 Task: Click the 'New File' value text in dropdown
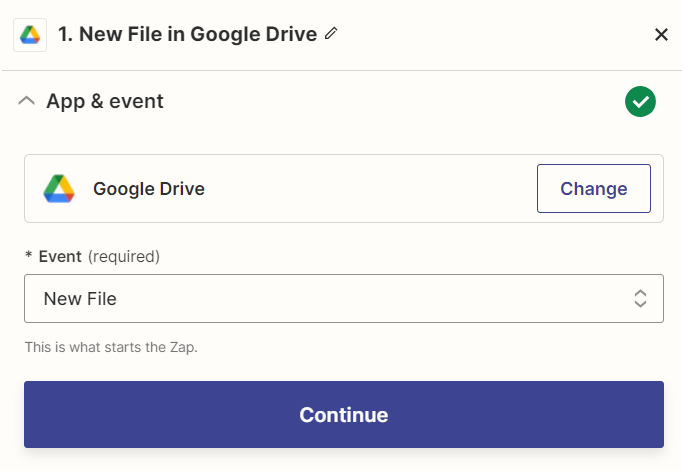80,298
